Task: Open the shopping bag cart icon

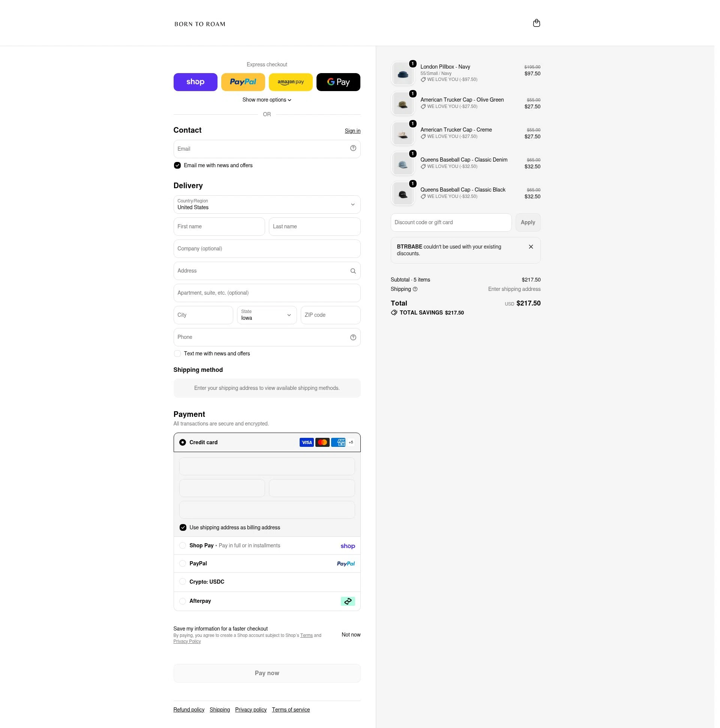Action: [536, 23]
